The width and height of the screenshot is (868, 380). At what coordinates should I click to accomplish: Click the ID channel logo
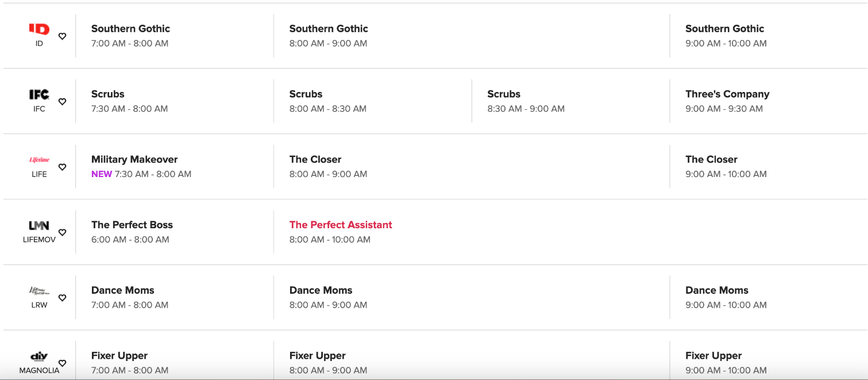39,29
